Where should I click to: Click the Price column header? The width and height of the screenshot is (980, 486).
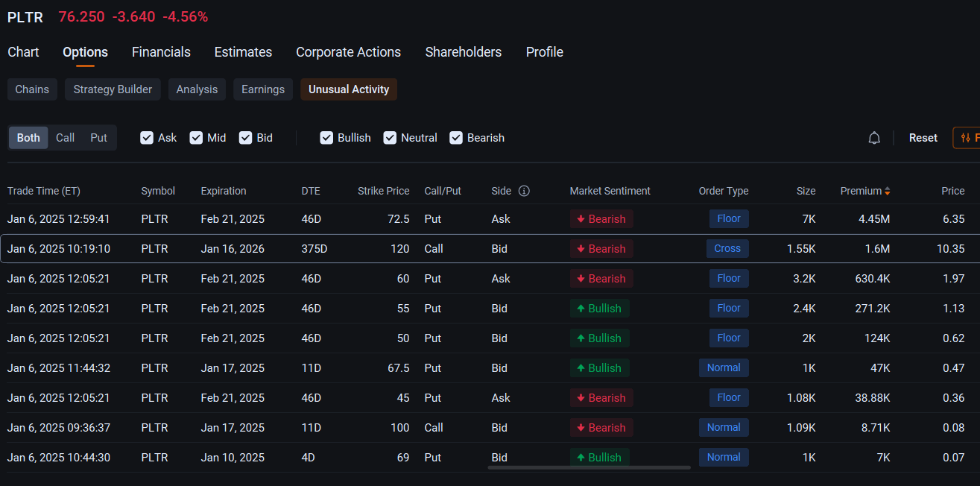click(x=953, y=191)
